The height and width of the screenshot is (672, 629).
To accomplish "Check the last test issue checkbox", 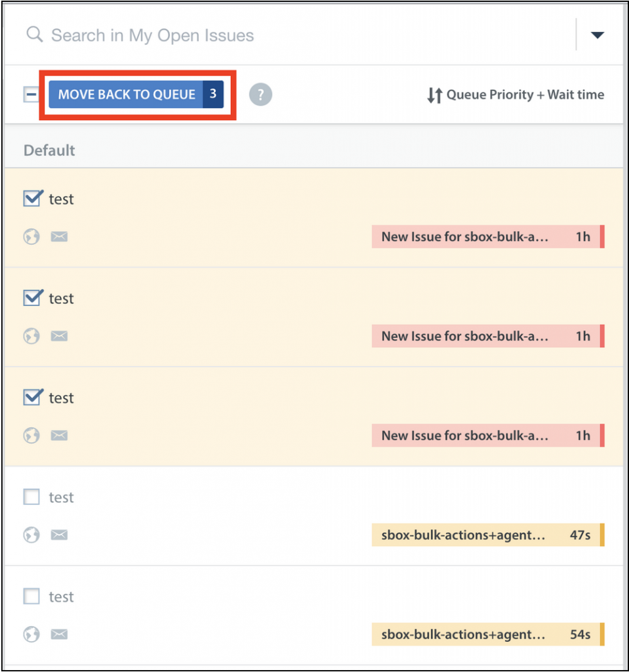I will click(x=31, y=596).
